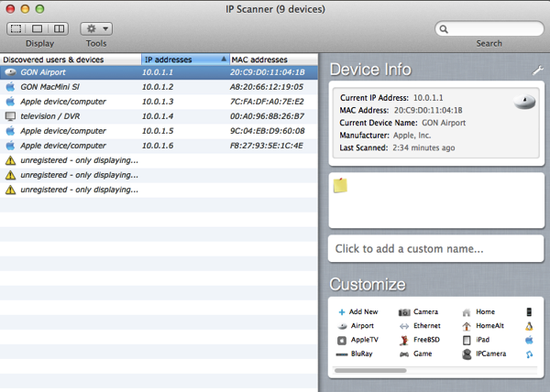Open the Tools gear dropdown
This screenshot has width=550, height=392.
96,28
